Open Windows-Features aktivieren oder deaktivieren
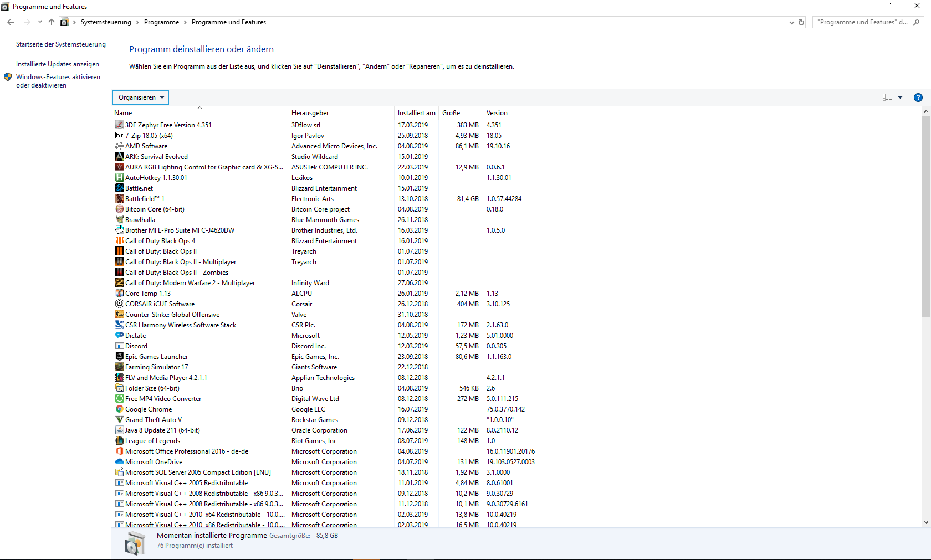This screenshot has width=931, height=560. [x=58, y=81]
